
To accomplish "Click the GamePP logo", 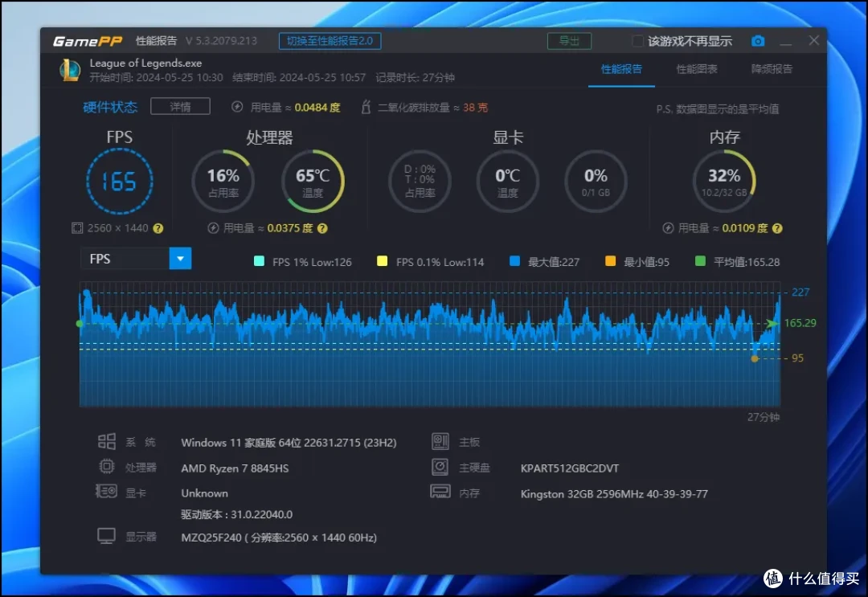I will (x=88, y=41).
